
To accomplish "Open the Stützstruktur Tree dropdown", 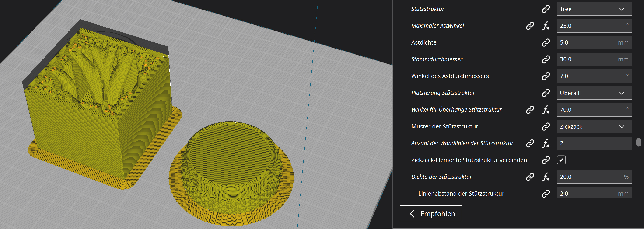I will [x=594, y=9].
